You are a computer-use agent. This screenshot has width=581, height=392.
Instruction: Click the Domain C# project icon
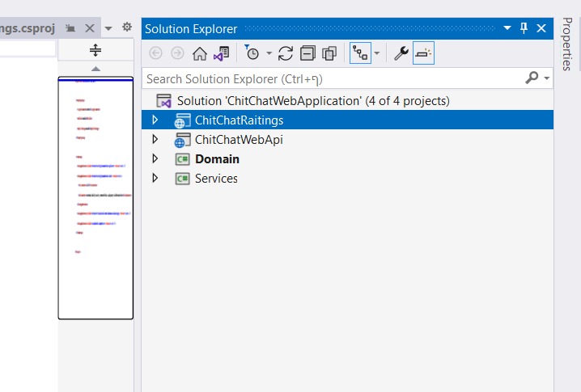(182, 159)
